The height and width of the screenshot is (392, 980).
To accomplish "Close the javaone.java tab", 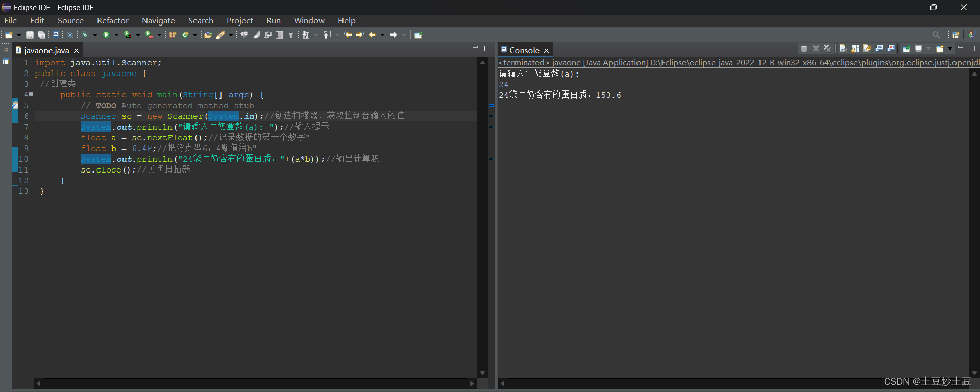I will 76,50.
